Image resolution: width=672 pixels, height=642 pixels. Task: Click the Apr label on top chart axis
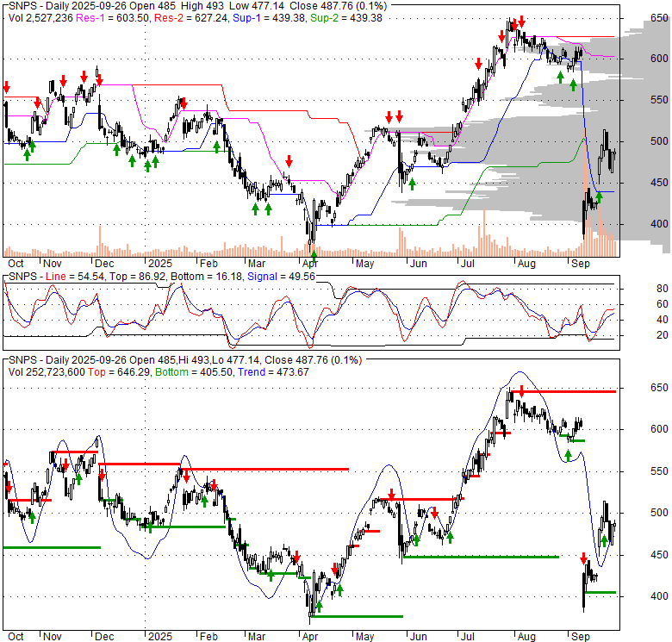tap(310, 264)
